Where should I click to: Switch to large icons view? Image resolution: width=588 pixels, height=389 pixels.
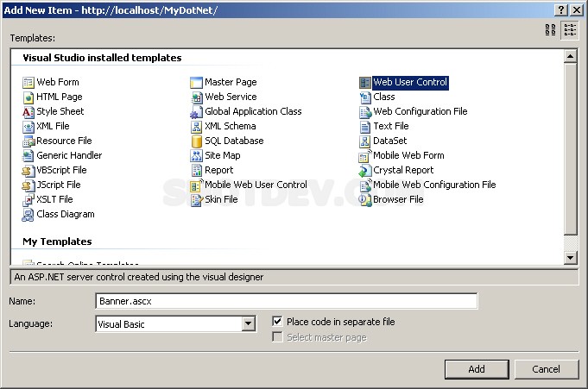tap(551, 30)
